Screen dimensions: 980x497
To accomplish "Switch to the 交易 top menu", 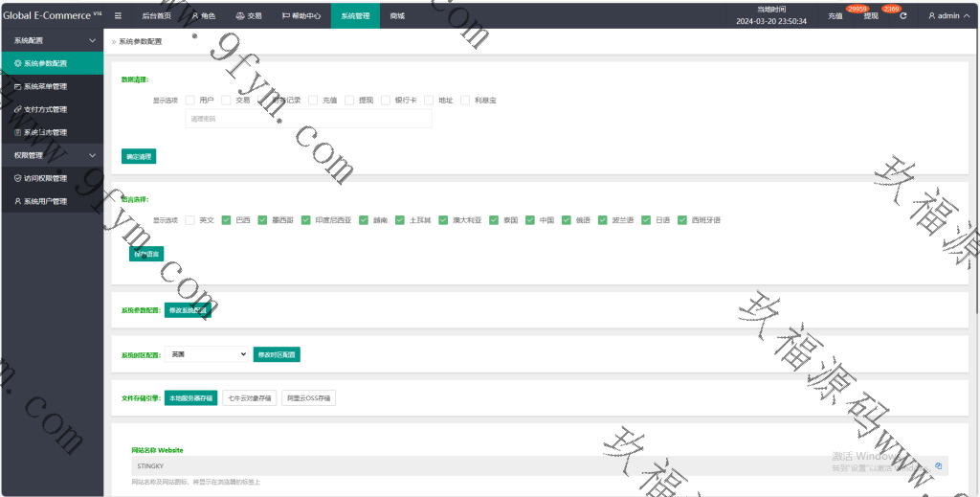I will (x=248, y=16).
